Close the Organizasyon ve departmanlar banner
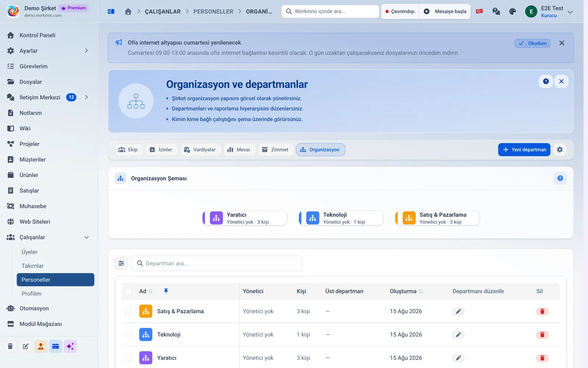588x368 pixels. click(562, 81)
